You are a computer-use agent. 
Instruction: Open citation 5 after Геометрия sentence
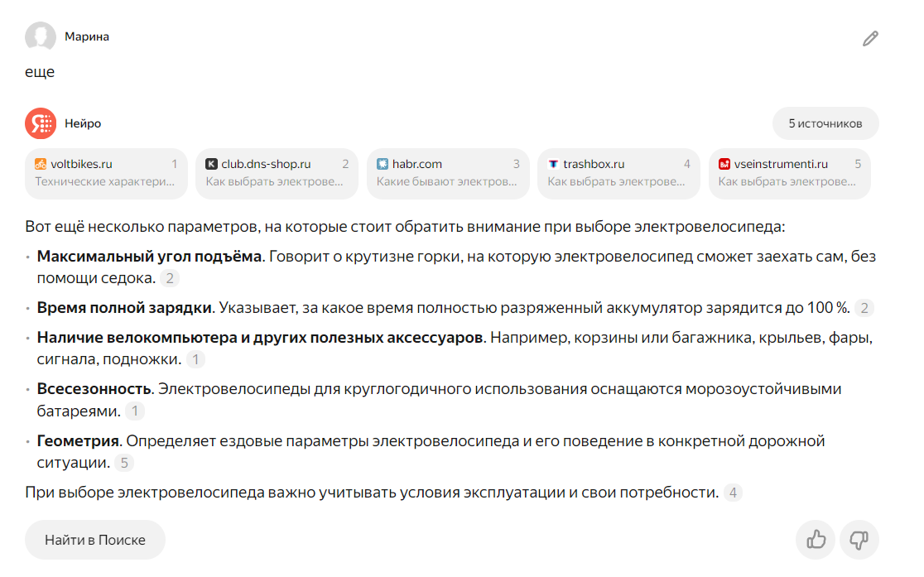(123, 464)
